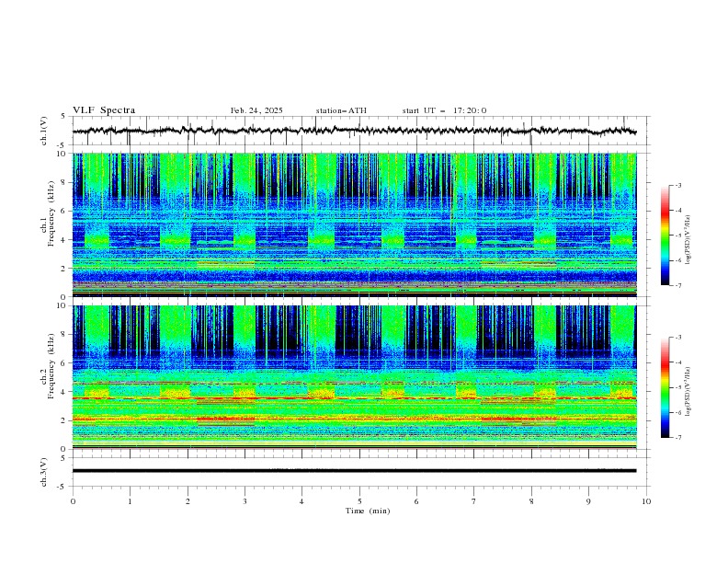The image size is (728, 563).
Task: Click the "station=ATH" header label
Action: [x=341, y=110]
